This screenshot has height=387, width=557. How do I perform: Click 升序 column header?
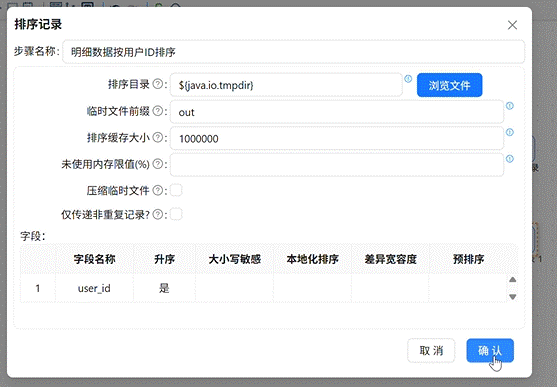point(164,259)
